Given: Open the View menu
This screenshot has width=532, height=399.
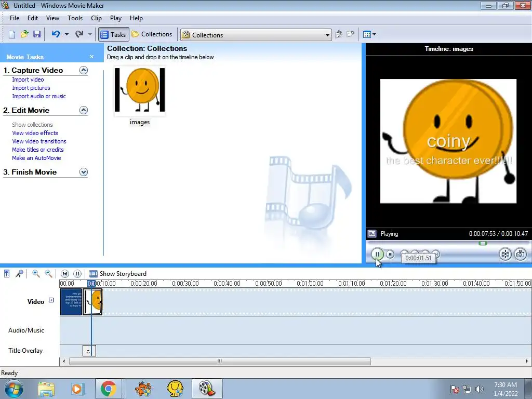Looking at the screenshot, I should point(52,18).
